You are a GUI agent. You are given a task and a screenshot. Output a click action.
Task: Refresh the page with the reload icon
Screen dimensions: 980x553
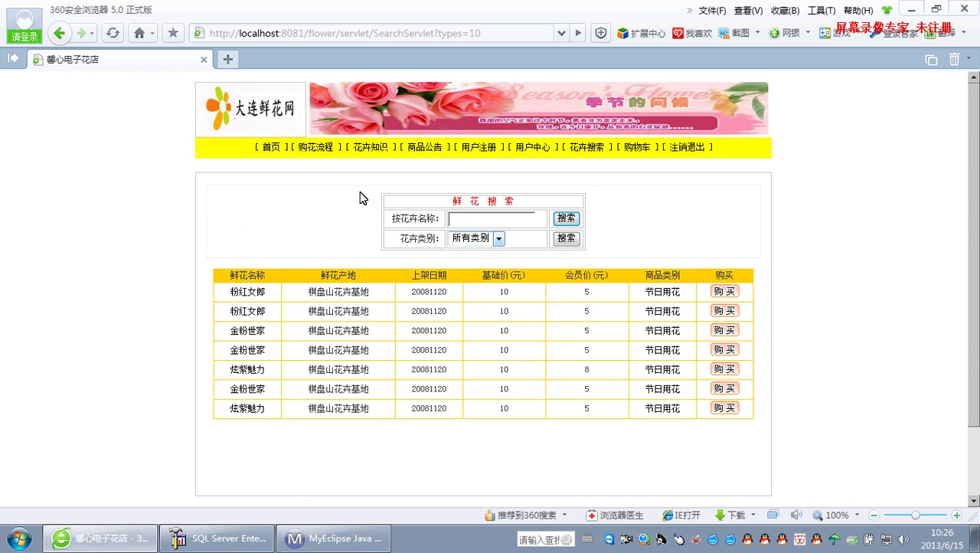pos(113,33)
